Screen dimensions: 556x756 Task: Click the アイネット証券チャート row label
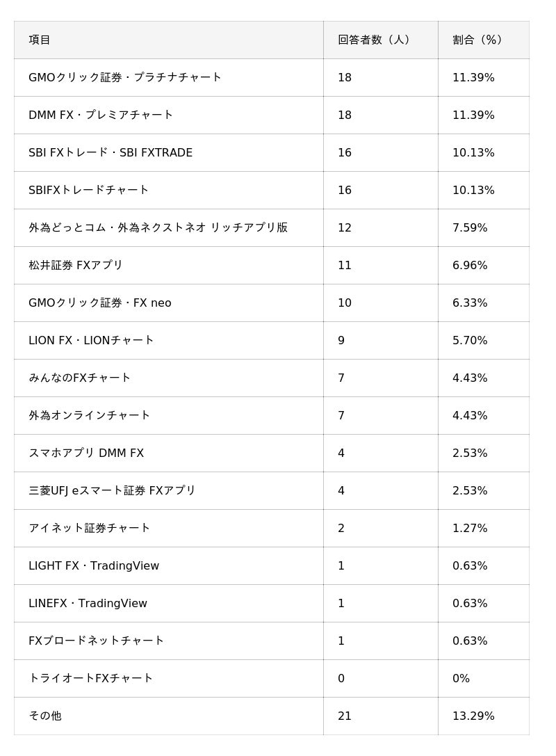(90, 528)
